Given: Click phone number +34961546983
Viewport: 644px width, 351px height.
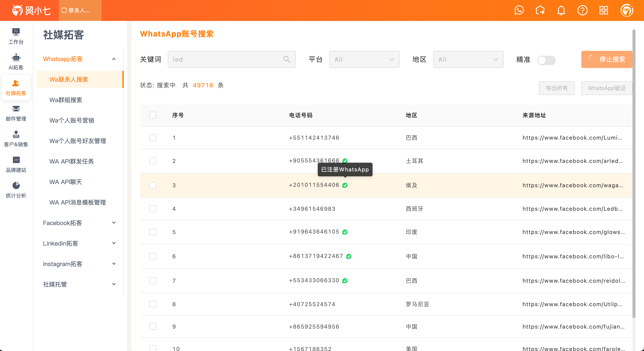Looking at the screenshot, I should [x=312, y=209].
